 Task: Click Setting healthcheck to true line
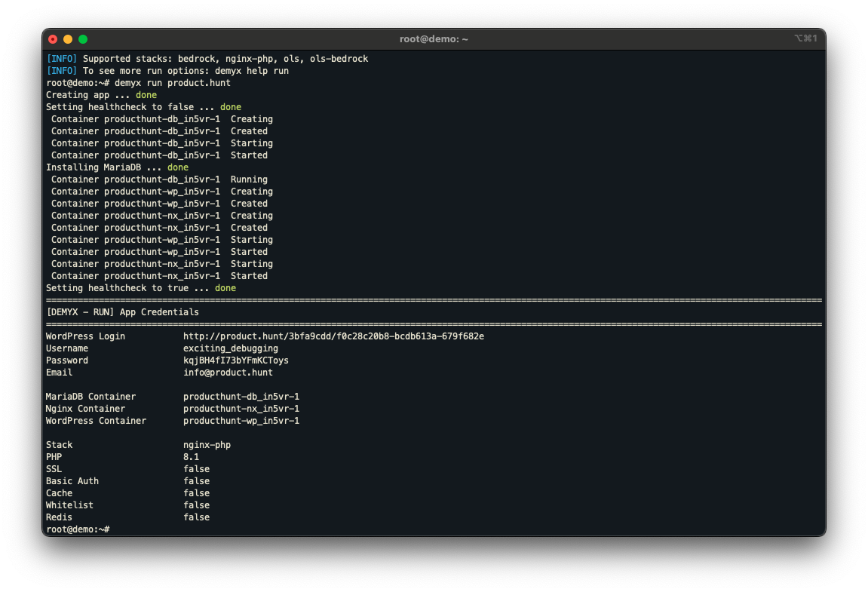pyautogui.click(x=141, y=288)
